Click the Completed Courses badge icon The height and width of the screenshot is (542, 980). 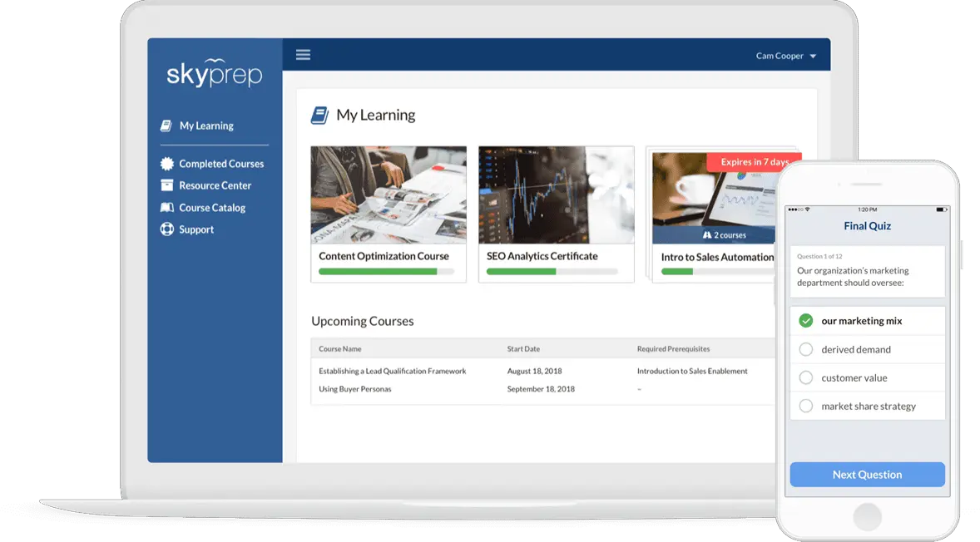tap(167, 164)
